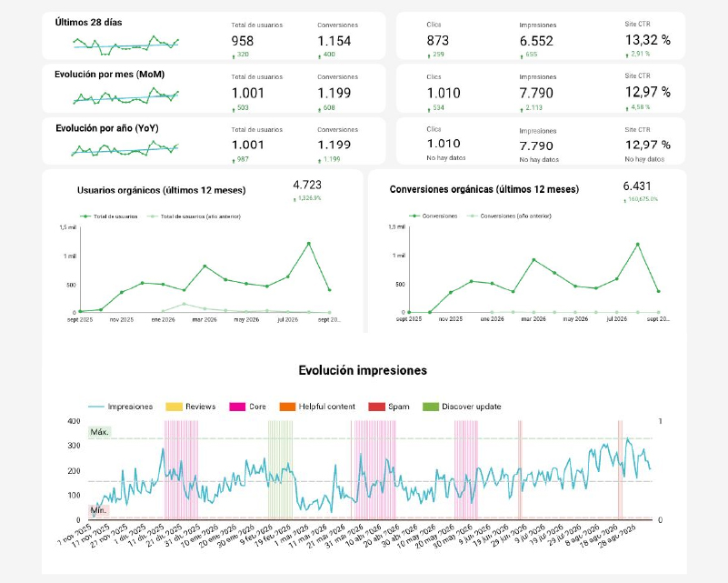Click the 'Usuarios orgánicos (últimos 12 meses)' title
This screenshot has width=728, height=583.
(162, 190)
